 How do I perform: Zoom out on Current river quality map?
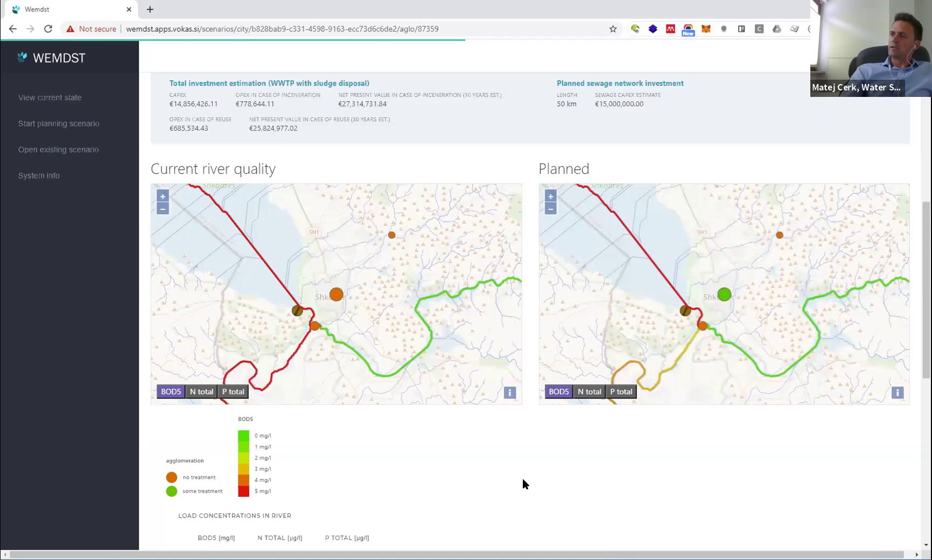(x=163, y=208)
